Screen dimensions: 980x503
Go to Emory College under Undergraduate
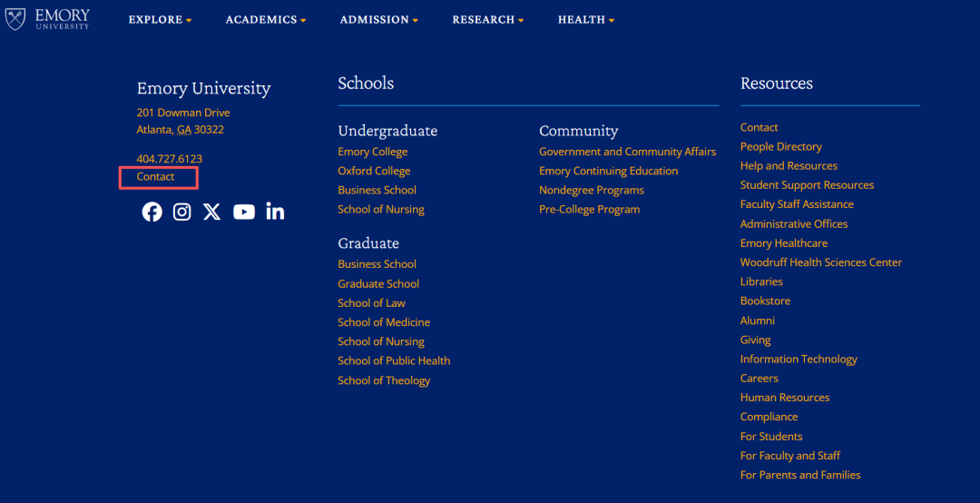click(372, 152)
